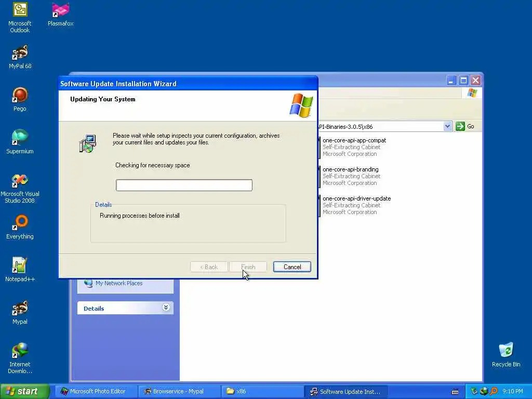Select the MyPal 68 desktop icon
The height and width of the screenshot is (399, 532).
(20, 57)
